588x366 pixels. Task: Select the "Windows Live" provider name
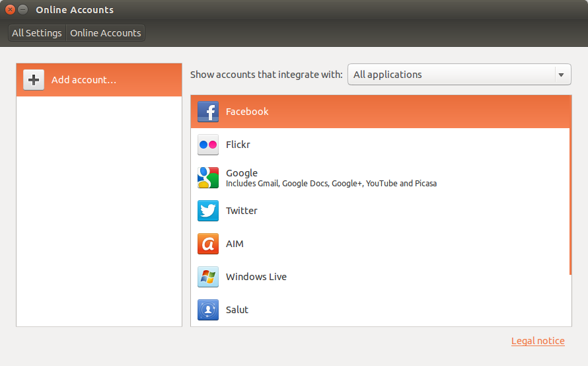256,276
